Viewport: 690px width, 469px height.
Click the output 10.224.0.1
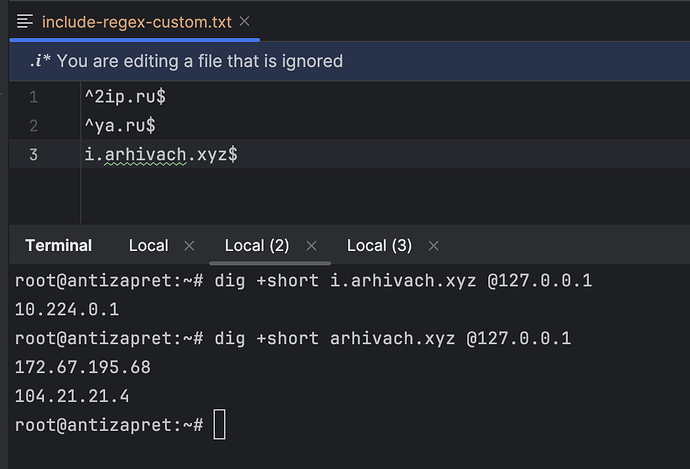pos(67,309)
